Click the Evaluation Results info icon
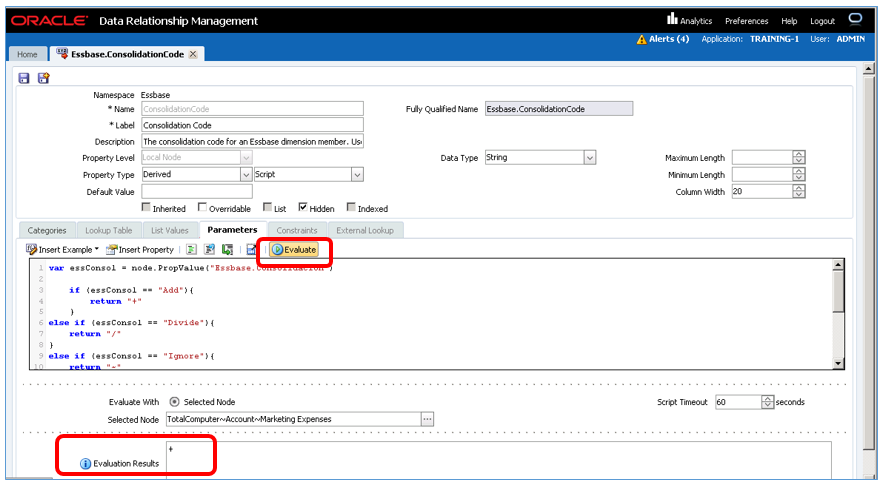Viewport: 883px width, 484px height. (85, 464)
